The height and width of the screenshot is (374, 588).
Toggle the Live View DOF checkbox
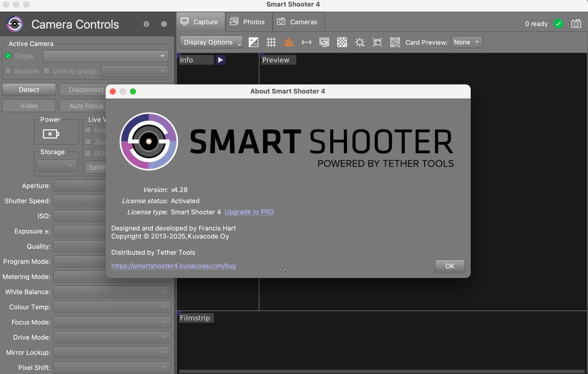click(x=88, y=153)
